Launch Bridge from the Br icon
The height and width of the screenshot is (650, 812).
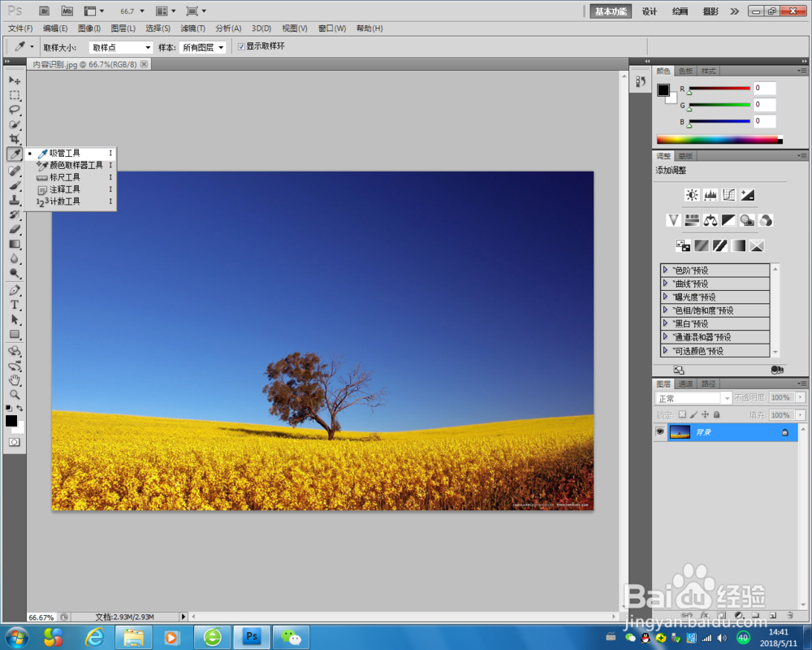point(45,11)
